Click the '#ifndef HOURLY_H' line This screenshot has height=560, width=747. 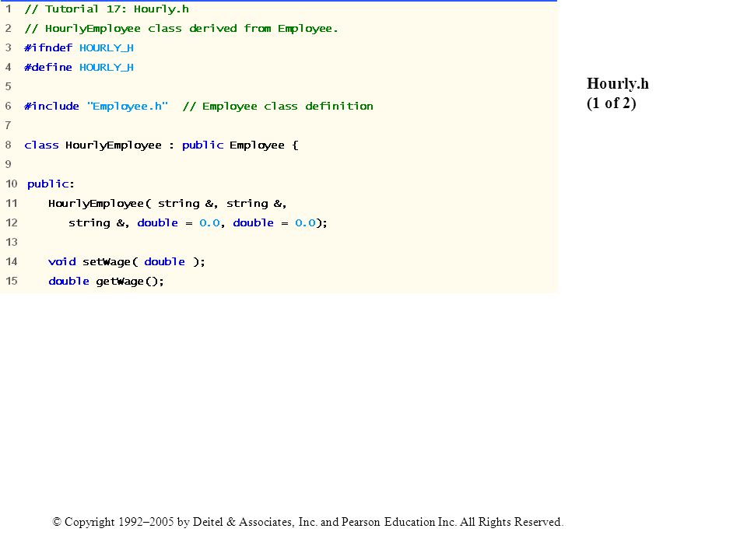pos(79,48)
